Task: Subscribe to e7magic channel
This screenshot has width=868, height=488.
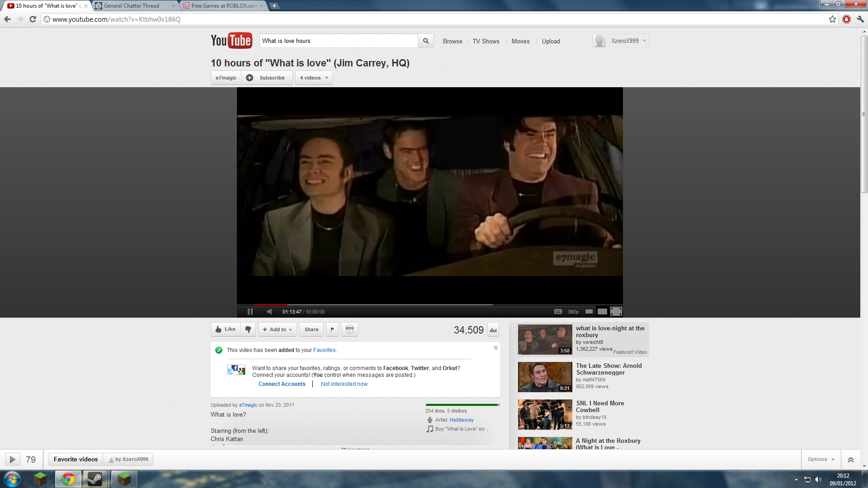Action: [x=267, y=78]
